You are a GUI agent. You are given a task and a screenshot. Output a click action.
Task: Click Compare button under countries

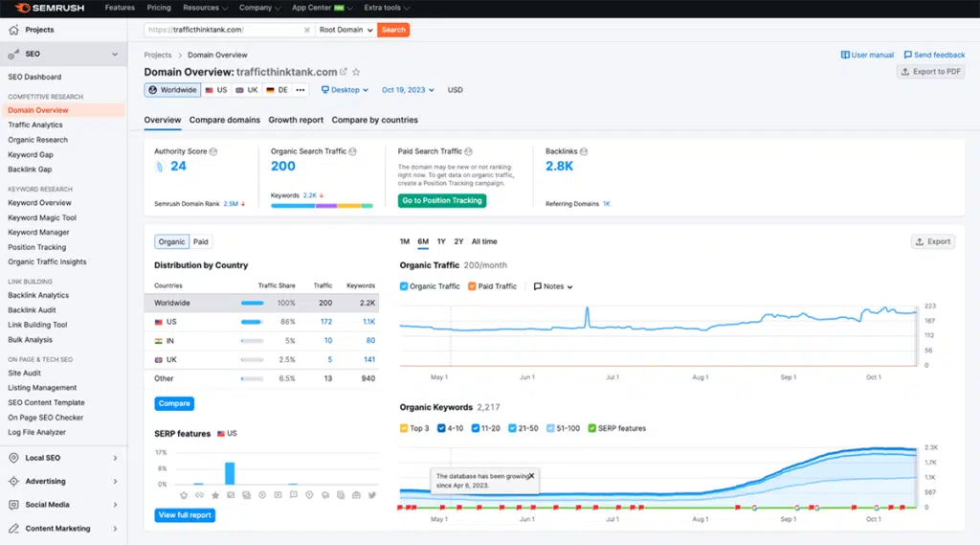174,403
